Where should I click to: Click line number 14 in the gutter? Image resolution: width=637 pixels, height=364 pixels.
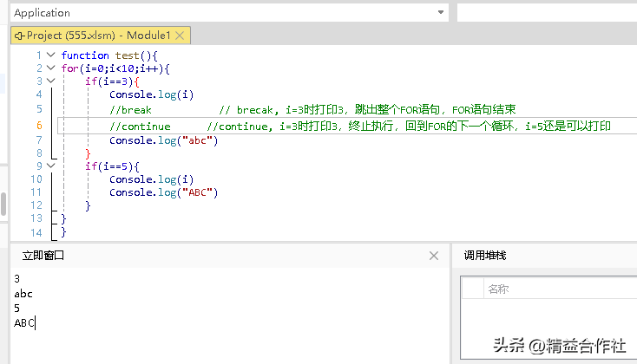coord(36,233)
